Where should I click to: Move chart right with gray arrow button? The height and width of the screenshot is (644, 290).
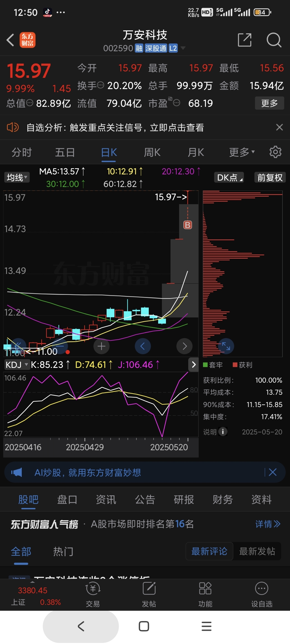point(184,346)
